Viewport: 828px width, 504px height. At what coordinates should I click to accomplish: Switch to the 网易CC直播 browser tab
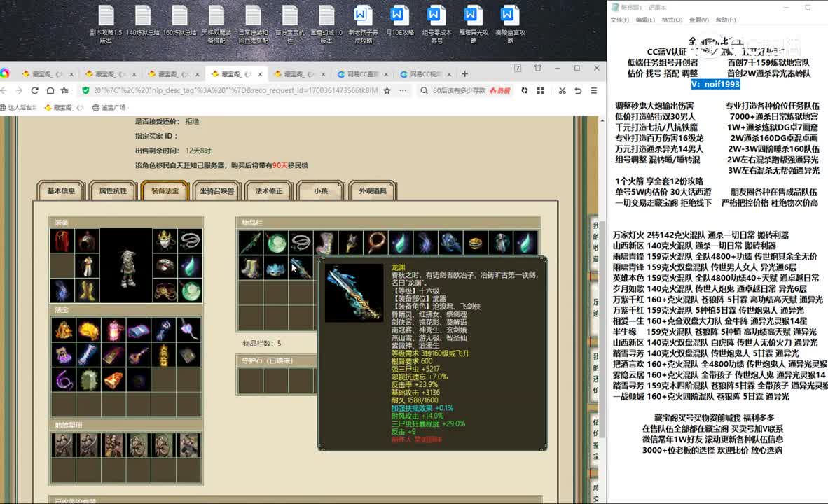pyautogui.click(x=362, y=74)
